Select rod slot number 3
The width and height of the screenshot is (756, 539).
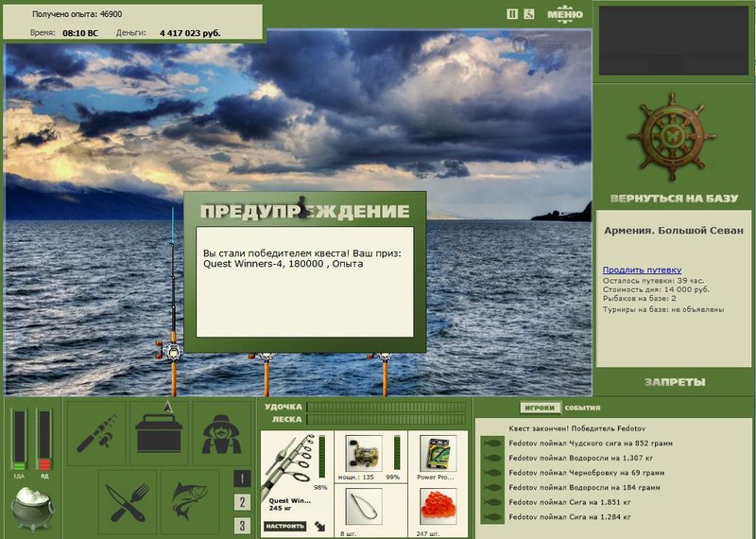point(242,526)
